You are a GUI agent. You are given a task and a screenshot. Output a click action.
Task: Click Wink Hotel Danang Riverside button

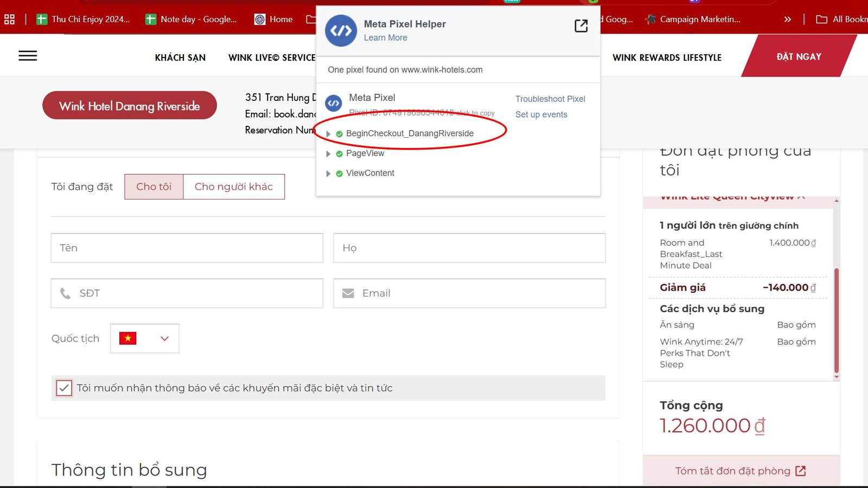pyautogui.click(x=130, y=106)
